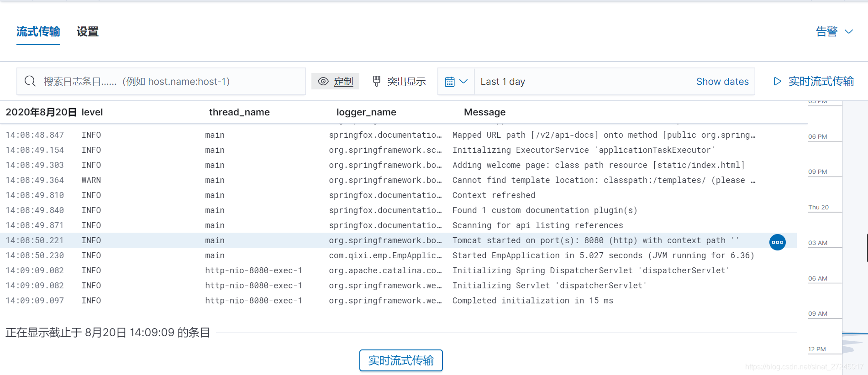Click the WARN level entry
868x375 pixels.
click(91, 180)
